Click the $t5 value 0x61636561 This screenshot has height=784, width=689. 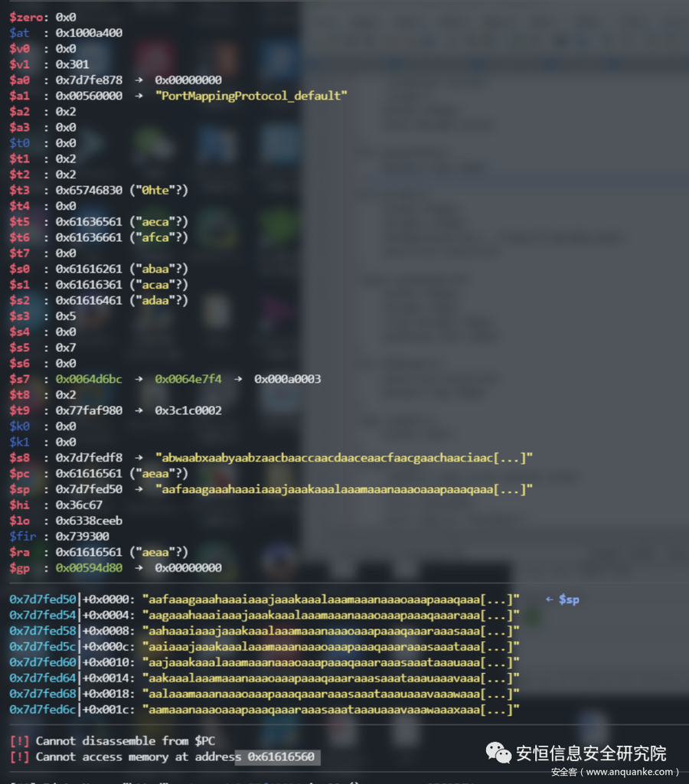click(x=89, y=222)
